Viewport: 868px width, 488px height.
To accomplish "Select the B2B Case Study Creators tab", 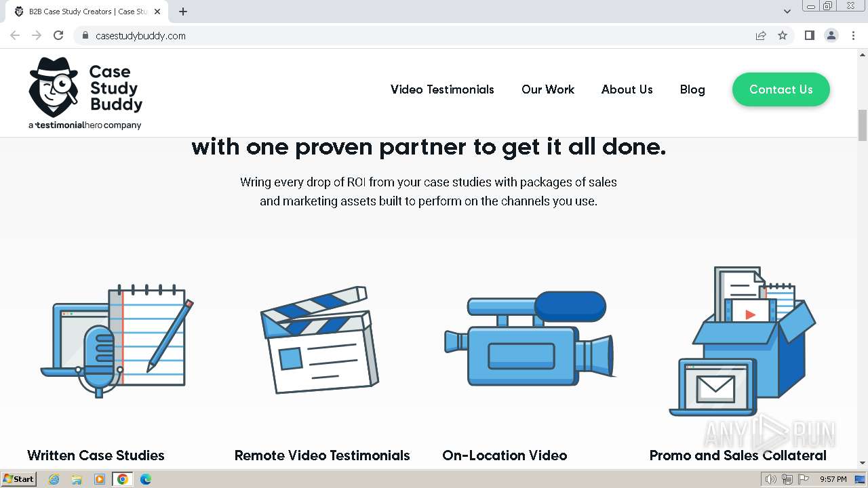I will click(x=87, y=12).
